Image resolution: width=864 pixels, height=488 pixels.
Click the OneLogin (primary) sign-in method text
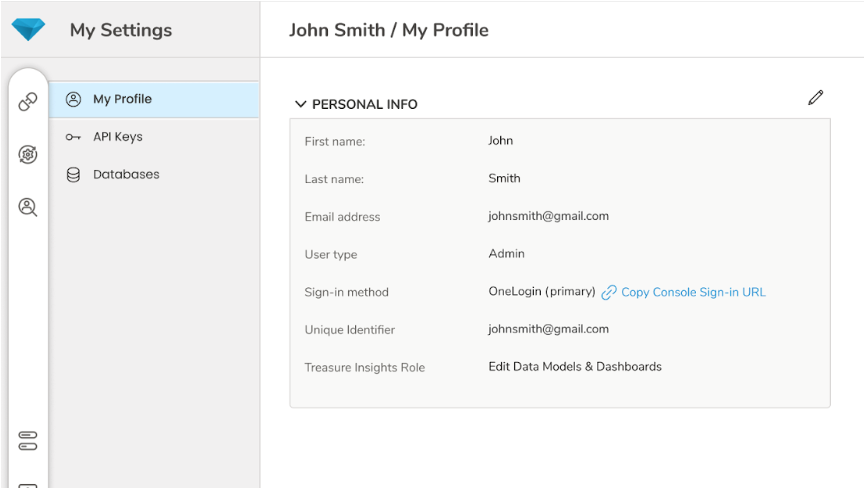click(541, 292)
